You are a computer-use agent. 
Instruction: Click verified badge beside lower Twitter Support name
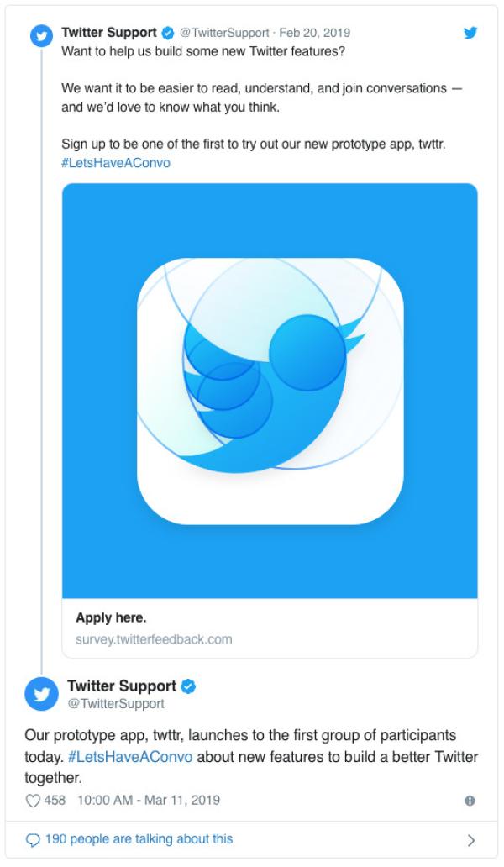189,686
